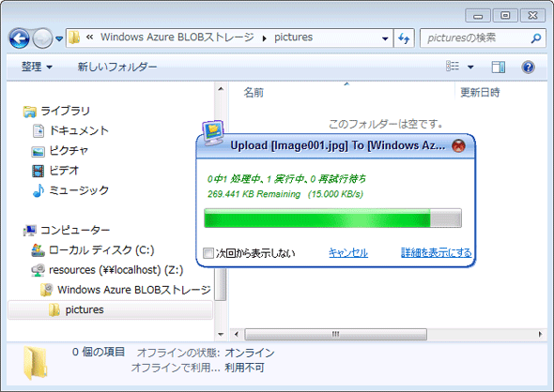Click the ビデオ filmstrip icon
The width and height of the screenshot is (554, 392).
point(38,171)
